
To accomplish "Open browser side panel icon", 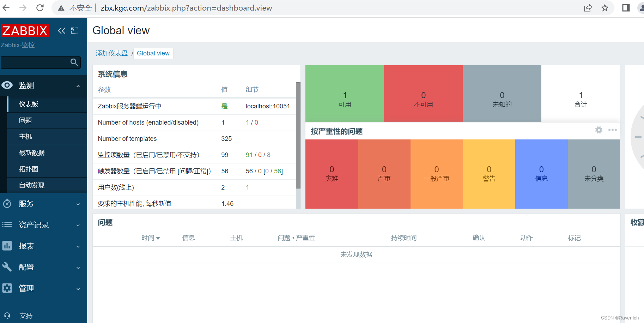I will click(x=626, y=8).
